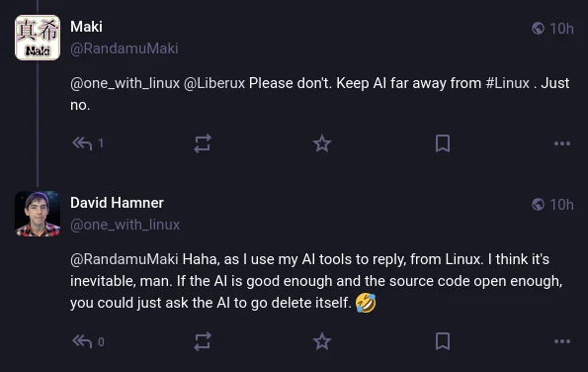Click the display name Maki

[x=86, y=27]
